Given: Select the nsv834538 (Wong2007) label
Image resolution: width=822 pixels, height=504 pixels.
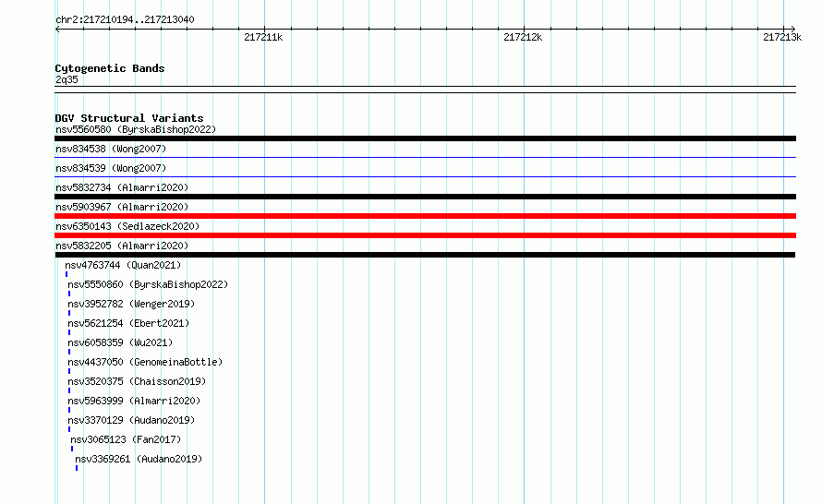Looking at the screenshot, I should tap(111, 149).
